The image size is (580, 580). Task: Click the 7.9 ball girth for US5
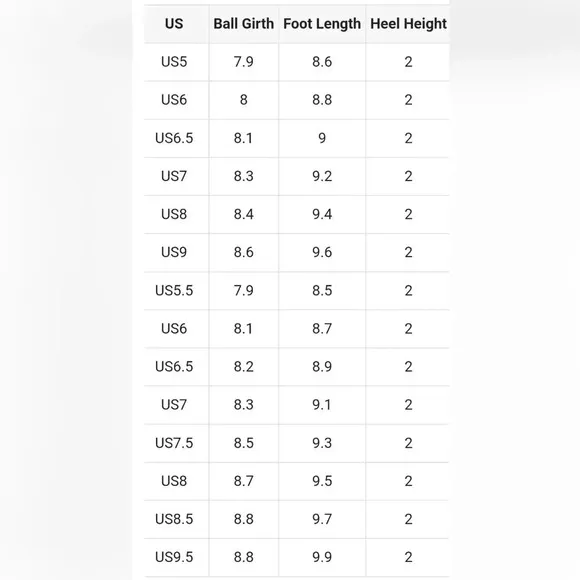click(243, 62)
